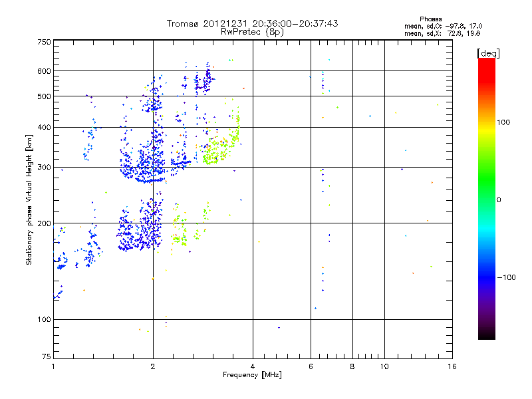
Task: Click the '750' height axis label
Action: 45,42
